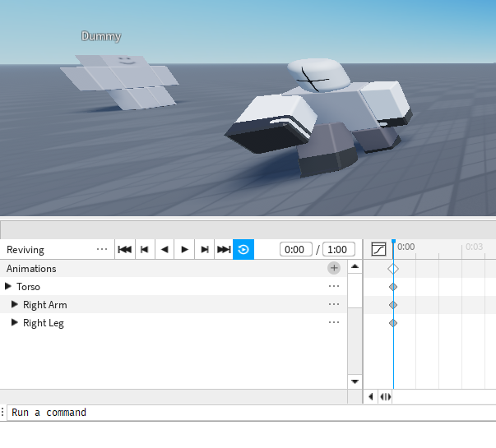Select the summary keyframe at 0:00

(393, 269)
